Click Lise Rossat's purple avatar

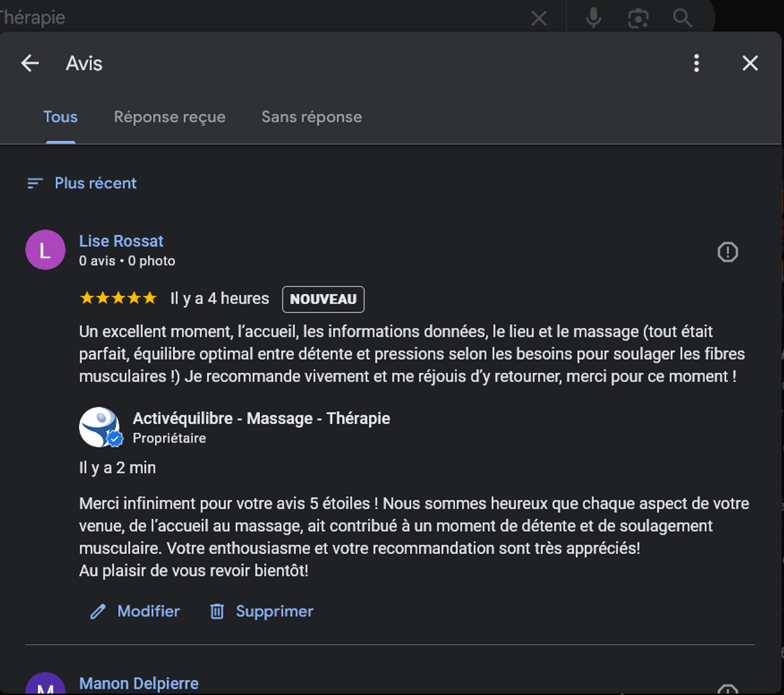(45, 250)
